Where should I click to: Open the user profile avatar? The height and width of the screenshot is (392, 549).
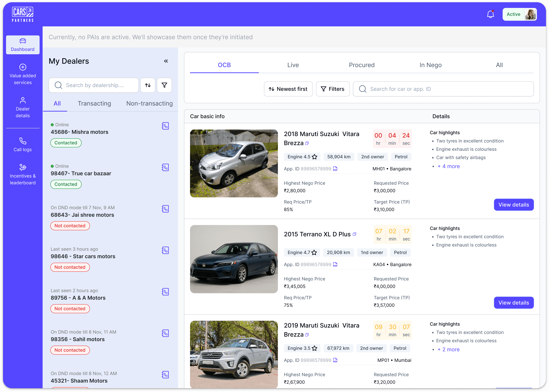[x=530, y=15]
